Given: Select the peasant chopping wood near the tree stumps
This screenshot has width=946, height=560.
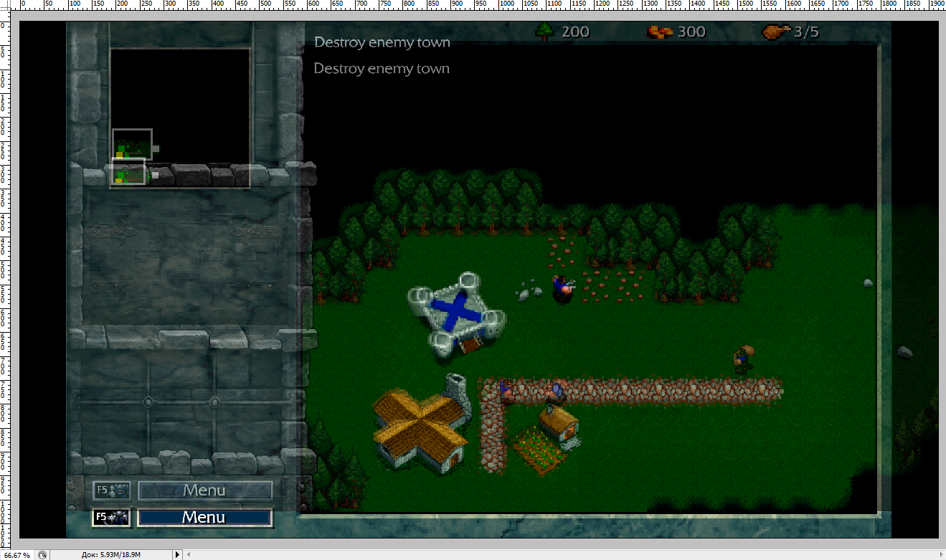Looking at the screenshot, I should [564, 288].
